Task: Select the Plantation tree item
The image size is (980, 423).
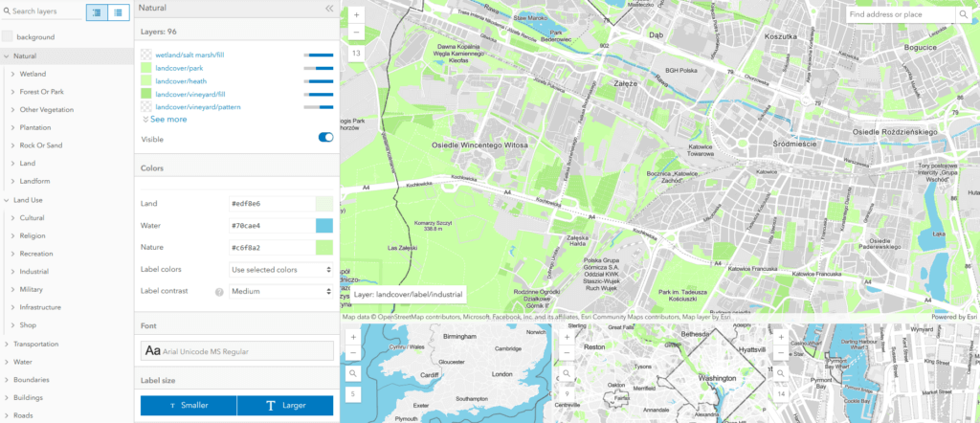Action: tap(35, 127)
